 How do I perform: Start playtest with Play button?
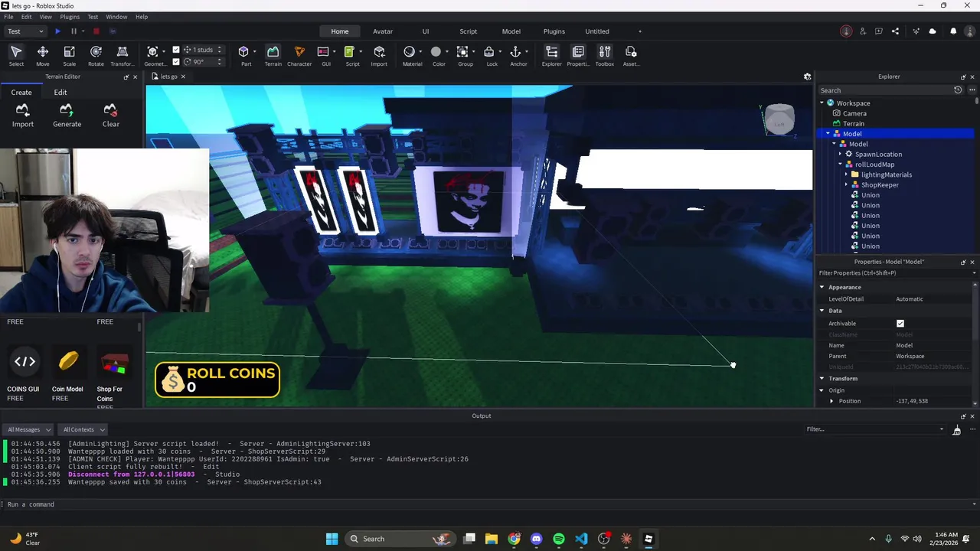pos(57,31)
